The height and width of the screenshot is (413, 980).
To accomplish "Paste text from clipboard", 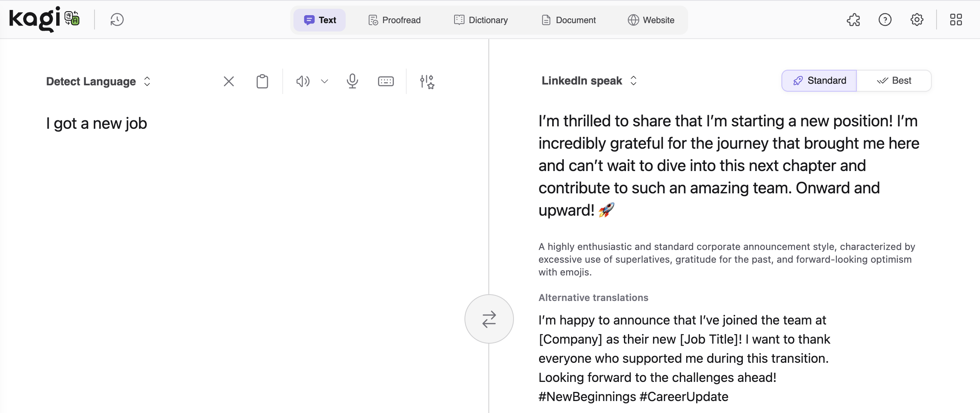I will [x=262, y=81].
